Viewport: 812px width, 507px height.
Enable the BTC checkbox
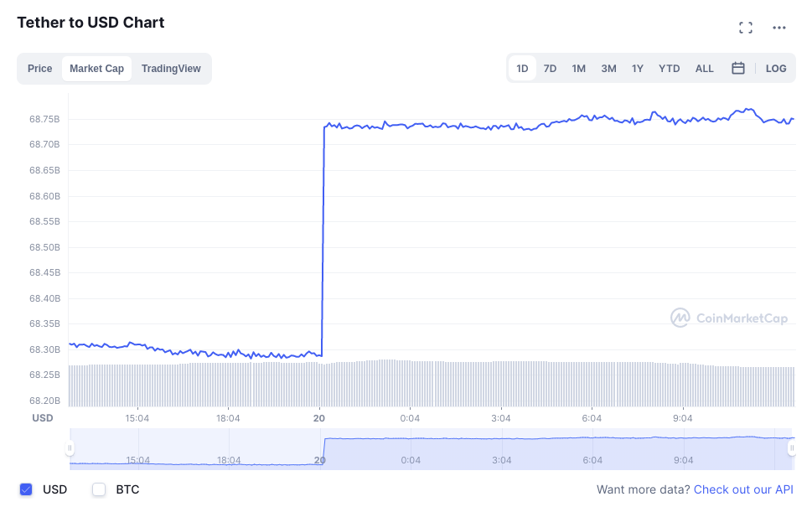[99, 489]
